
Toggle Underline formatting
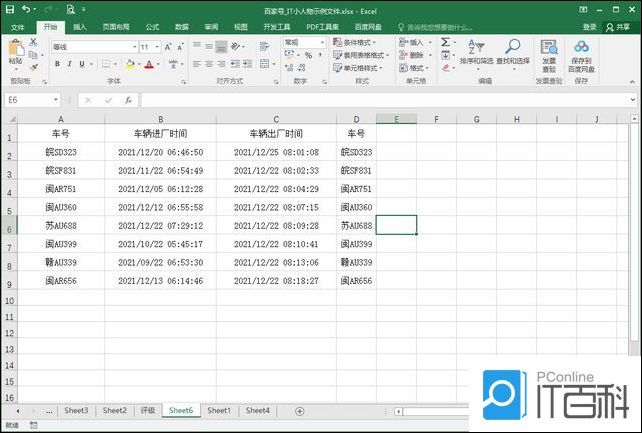[x=82, y=64]
